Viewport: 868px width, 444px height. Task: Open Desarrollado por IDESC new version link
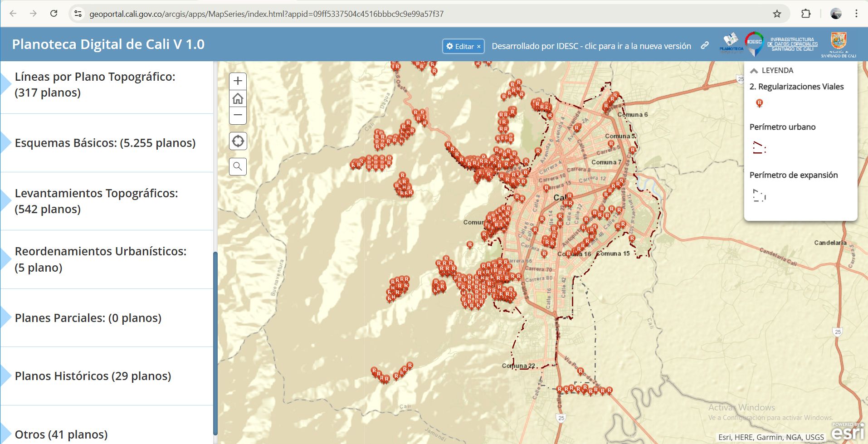[591, 46]
